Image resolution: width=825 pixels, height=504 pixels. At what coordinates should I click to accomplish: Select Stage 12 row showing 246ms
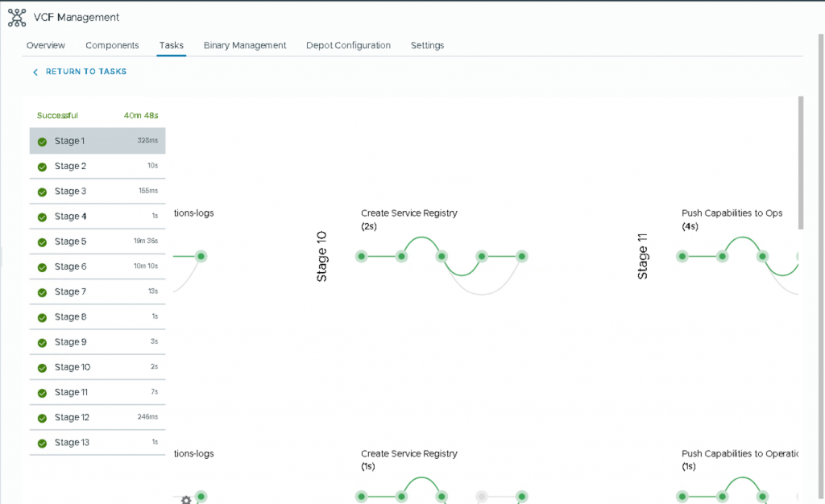click(97, 418)
